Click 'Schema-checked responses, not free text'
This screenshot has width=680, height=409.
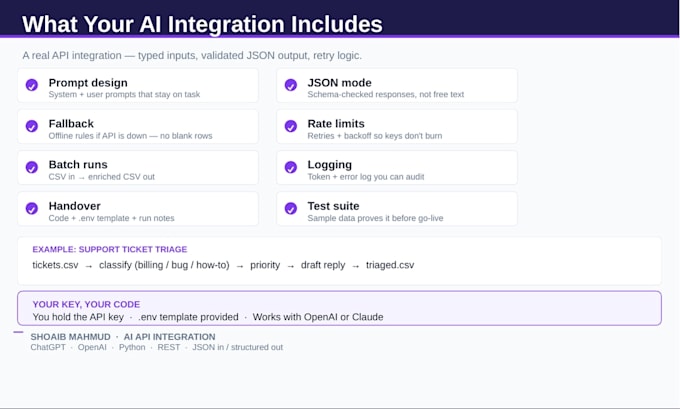coord(386,95)
